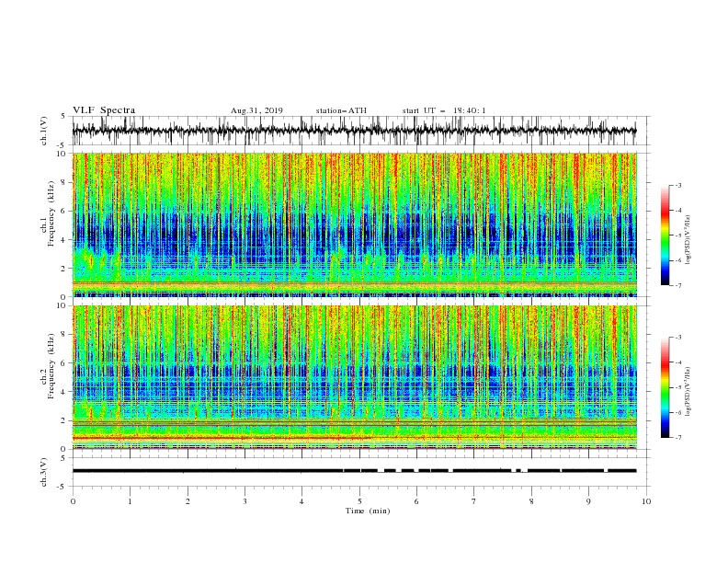Select the ch.2 spectrogram color scale bar
This screenshot has width=728, height=563.
click(x=665, y=387)
